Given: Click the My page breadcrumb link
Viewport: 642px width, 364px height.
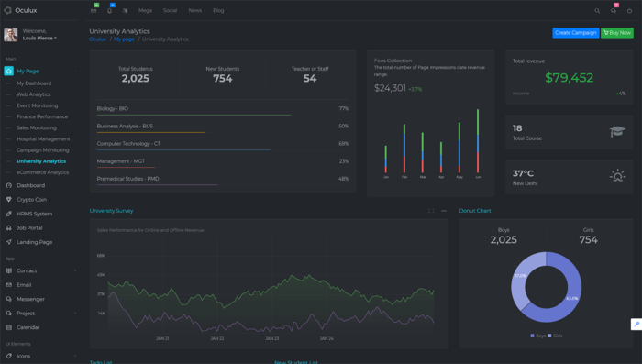Looking at the screenshot, I should point(124,39).
